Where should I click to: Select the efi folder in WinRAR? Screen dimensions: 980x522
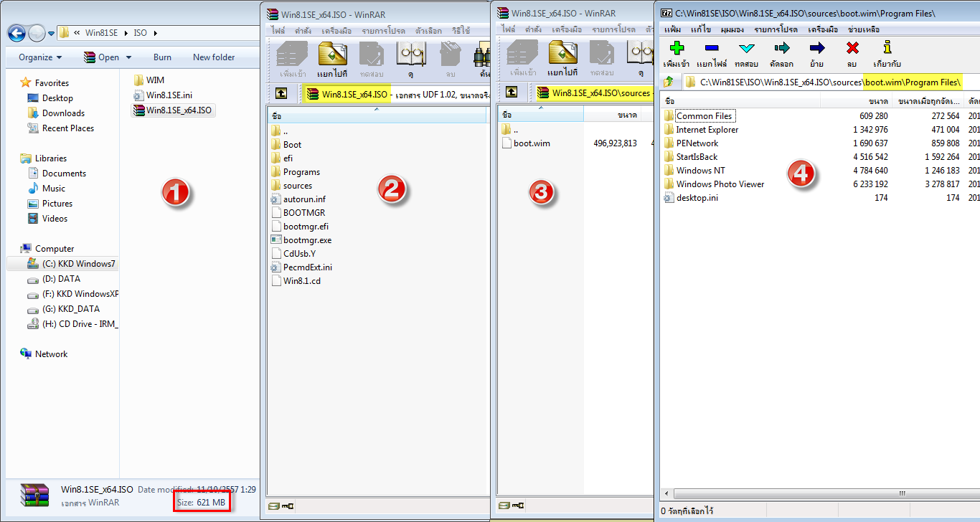288,158
